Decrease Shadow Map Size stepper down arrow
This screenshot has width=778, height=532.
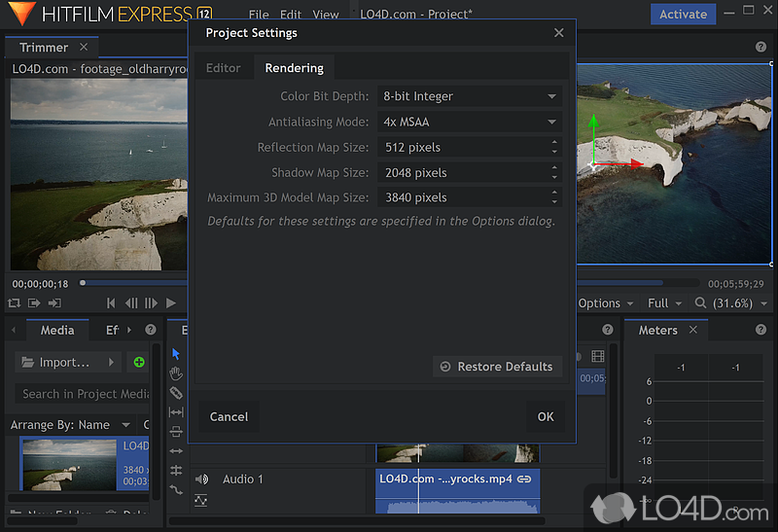[x=554, y=177]
